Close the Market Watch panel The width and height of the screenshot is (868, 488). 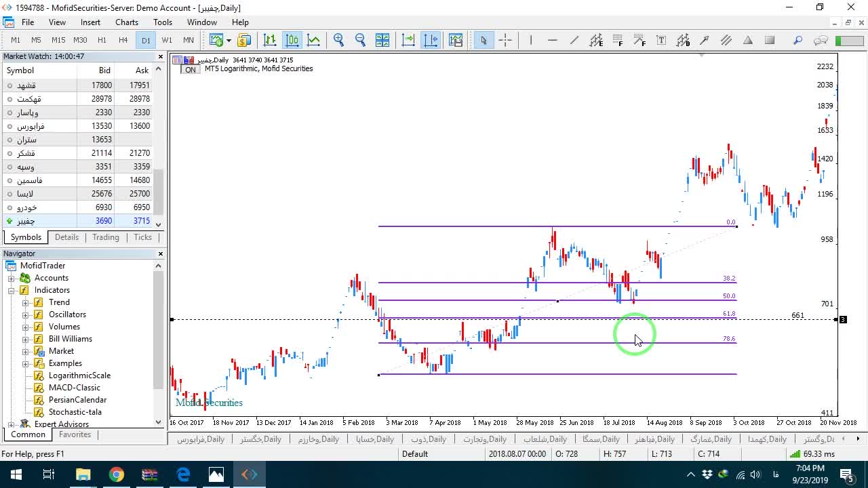(161, 56)
